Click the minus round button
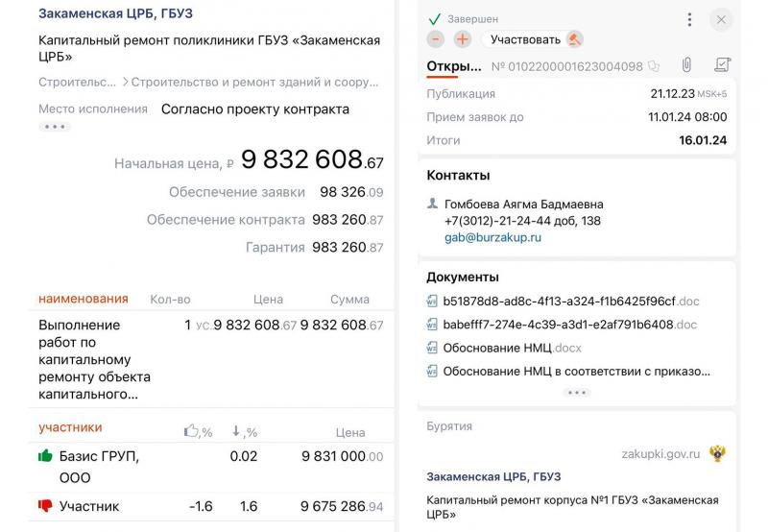 [x=436, y=39]
